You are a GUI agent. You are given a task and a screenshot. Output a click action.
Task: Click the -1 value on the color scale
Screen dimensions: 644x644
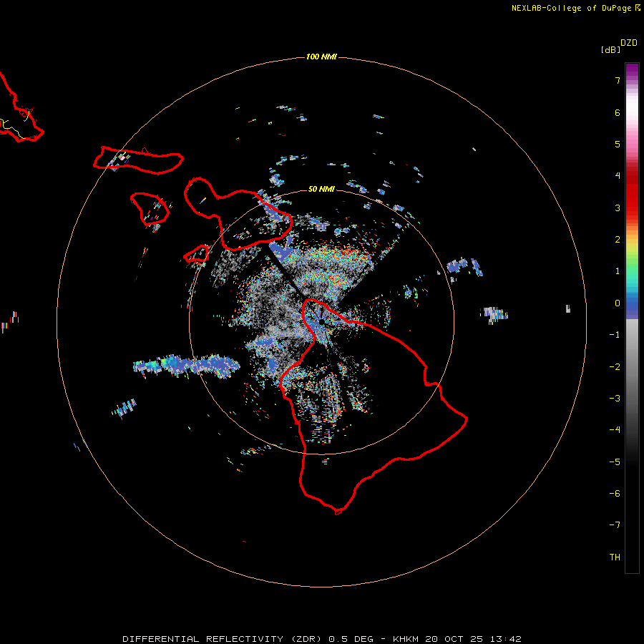coord(615,335)
